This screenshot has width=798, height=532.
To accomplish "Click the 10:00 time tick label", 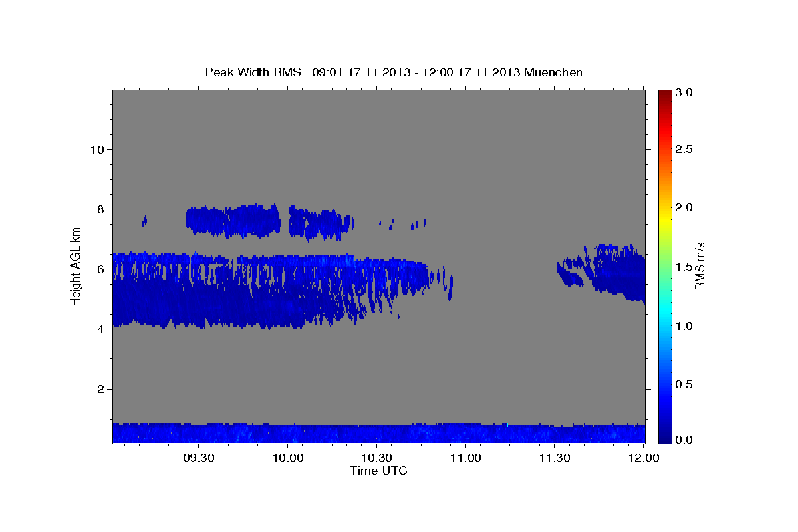I will [x=288, y=458].
